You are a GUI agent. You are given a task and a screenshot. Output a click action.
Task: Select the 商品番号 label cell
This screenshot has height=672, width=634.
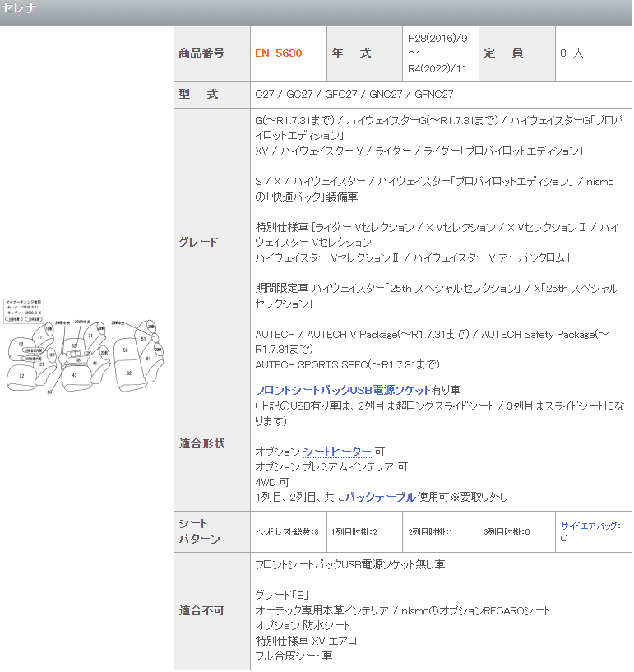(x=212, y=53)
